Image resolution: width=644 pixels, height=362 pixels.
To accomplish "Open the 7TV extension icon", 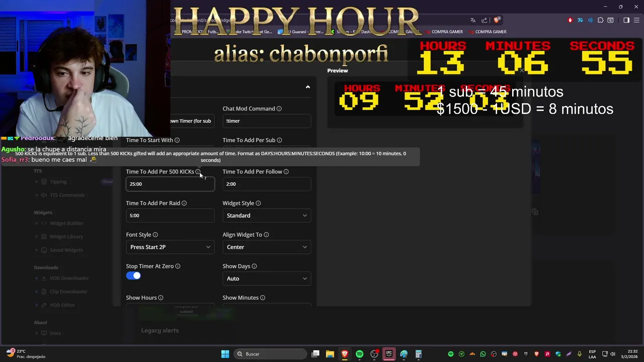I will tap(580, 20).
